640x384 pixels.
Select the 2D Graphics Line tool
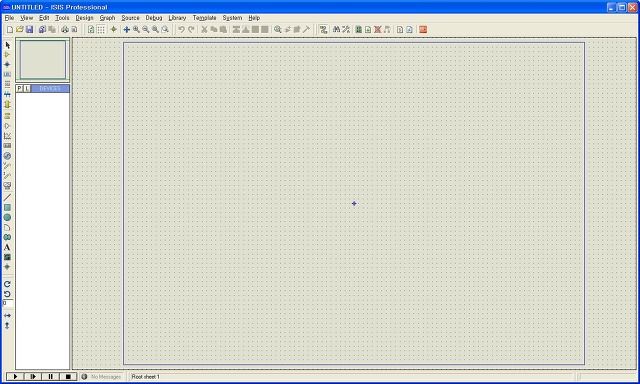click(7, 198)
